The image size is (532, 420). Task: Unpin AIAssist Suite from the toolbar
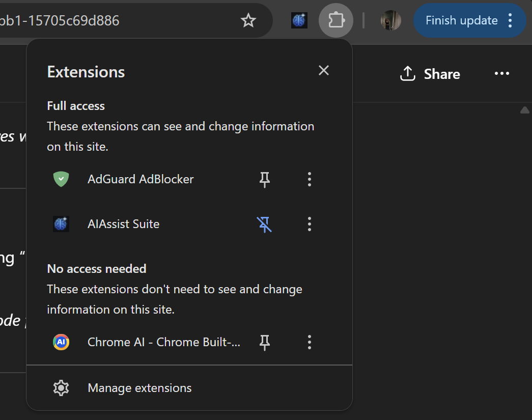265,224
